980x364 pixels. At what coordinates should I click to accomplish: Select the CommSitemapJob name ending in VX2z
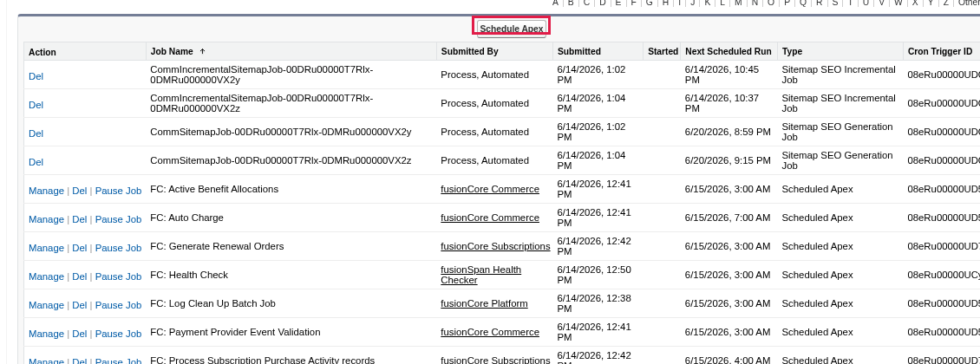pos(281,160)
